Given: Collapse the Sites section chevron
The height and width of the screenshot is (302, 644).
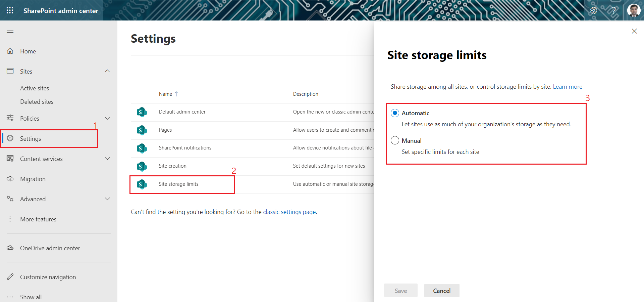Looking at the screenshot, I should (x=107, y=71).
